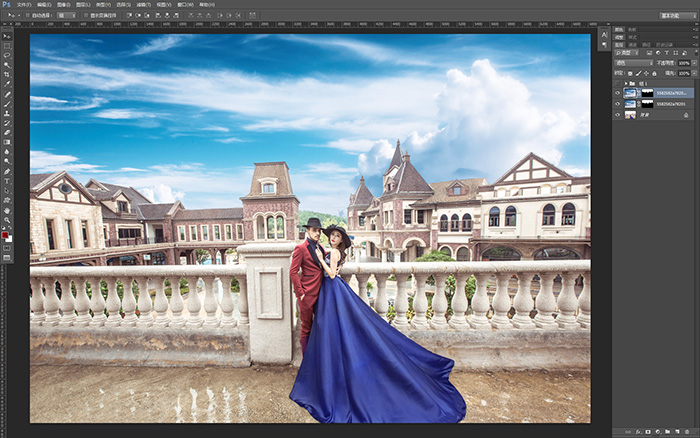Screen dimensions: 700x438
Task: Select the Custom Shape tool
Action: click(x=7, y=200)
